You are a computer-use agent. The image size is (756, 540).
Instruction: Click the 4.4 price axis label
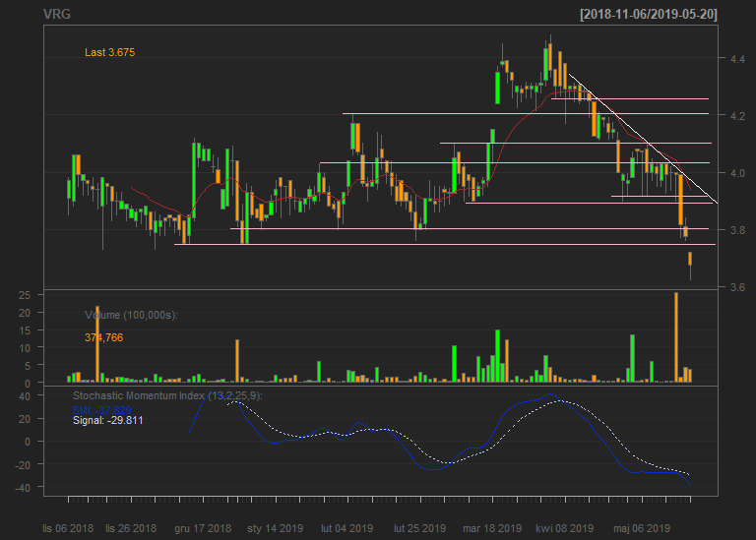click(x=737, y=59)
